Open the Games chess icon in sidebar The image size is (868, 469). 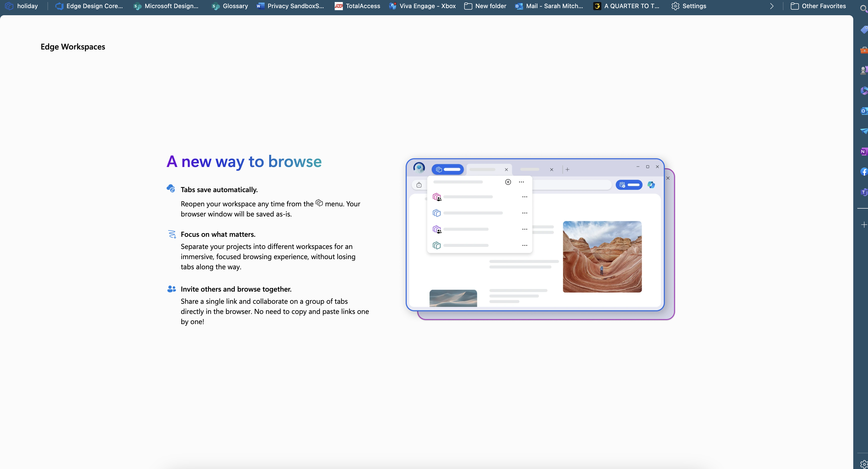pos(864,70)
